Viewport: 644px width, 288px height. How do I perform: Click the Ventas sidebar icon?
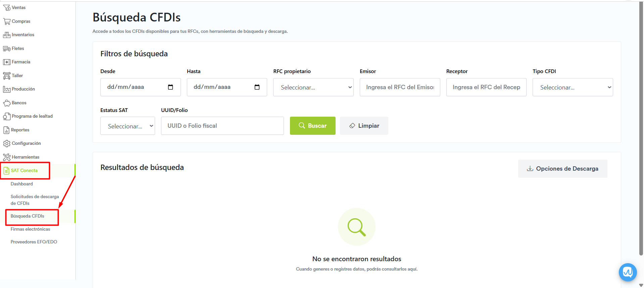(x=6, y=8)
